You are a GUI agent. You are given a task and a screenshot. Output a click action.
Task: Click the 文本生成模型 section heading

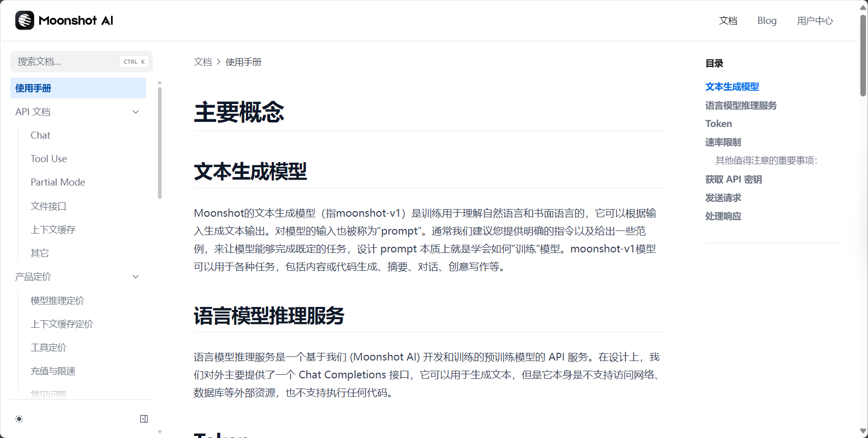click(250, 171)
